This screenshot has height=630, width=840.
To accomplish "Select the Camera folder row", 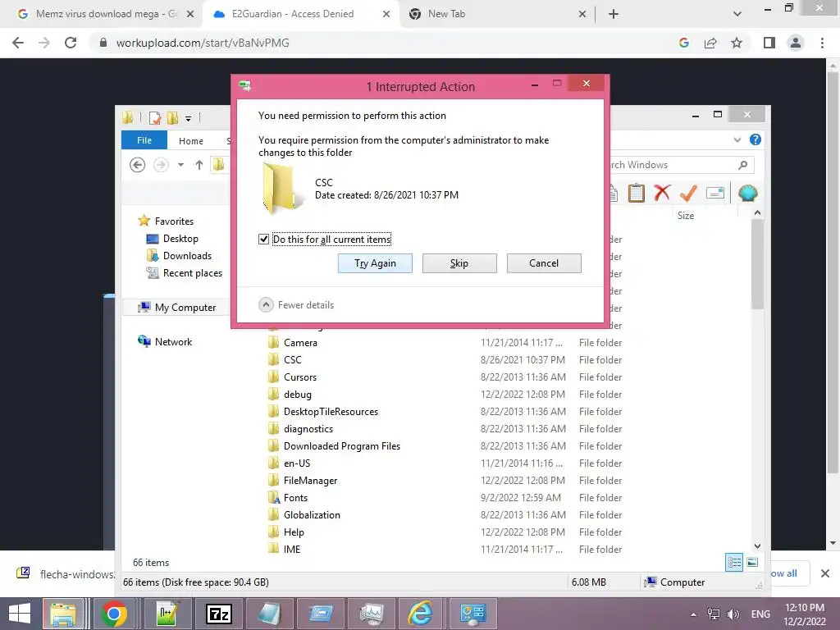I will (445, 342).
